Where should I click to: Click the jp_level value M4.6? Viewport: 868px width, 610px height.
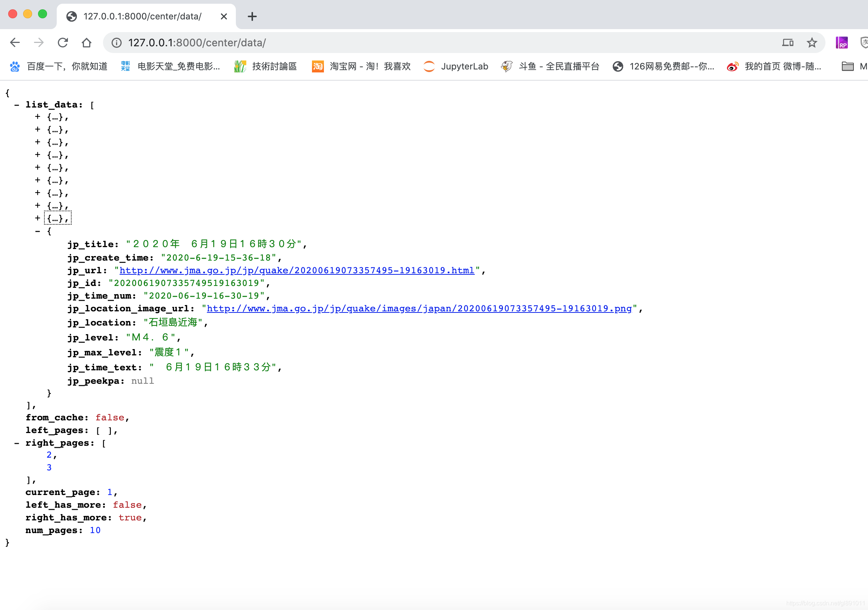point(150,337)
